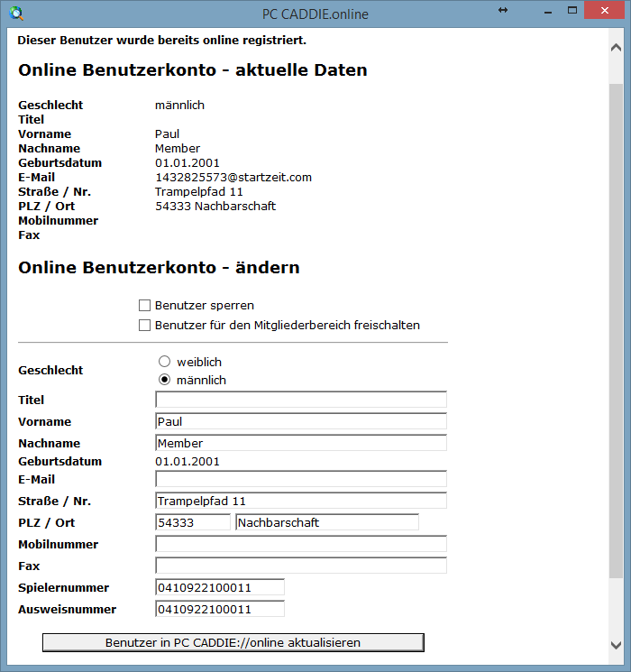Click the Ausweisnummer input field
The image size is (631, 672).
point(220,609)
